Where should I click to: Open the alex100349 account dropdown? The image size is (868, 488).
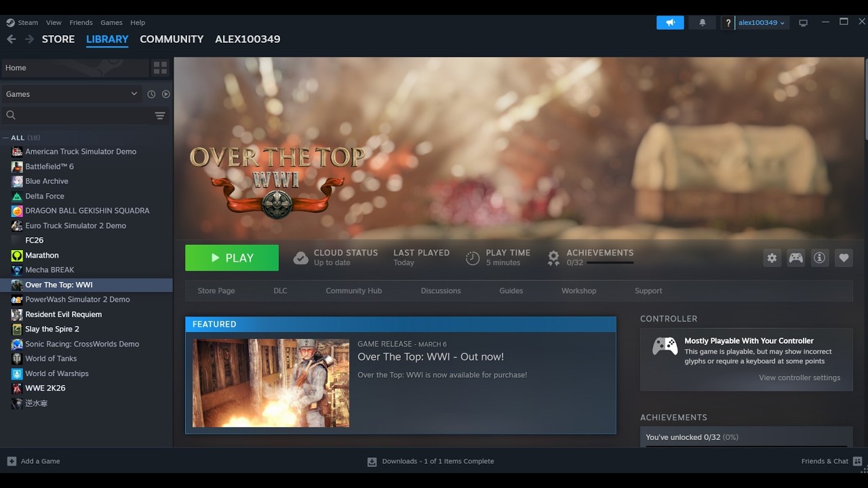(762, 23)
